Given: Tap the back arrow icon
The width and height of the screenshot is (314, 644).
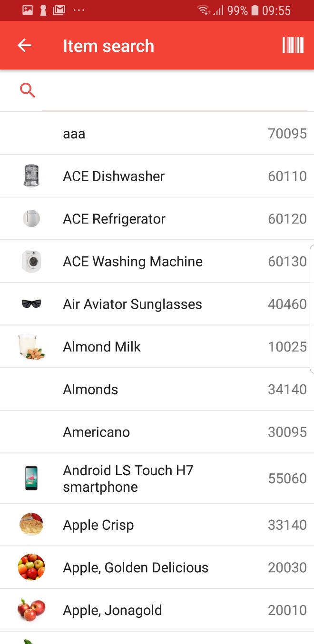Looking at the screenshot, I should (x=24, y=46).
